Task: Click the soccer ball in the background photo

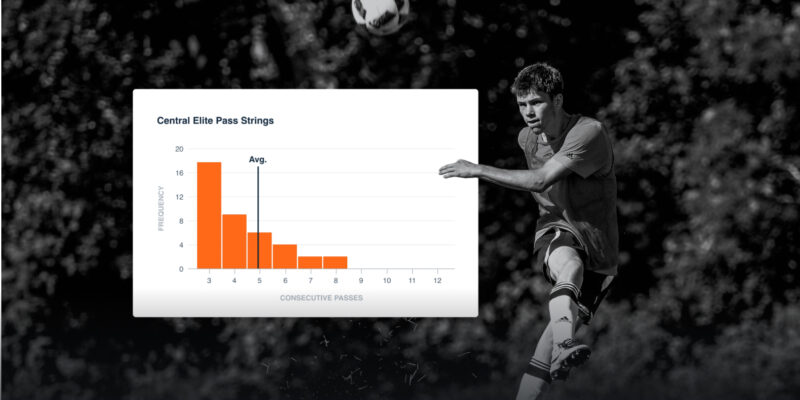Action: tap(381, 14)
